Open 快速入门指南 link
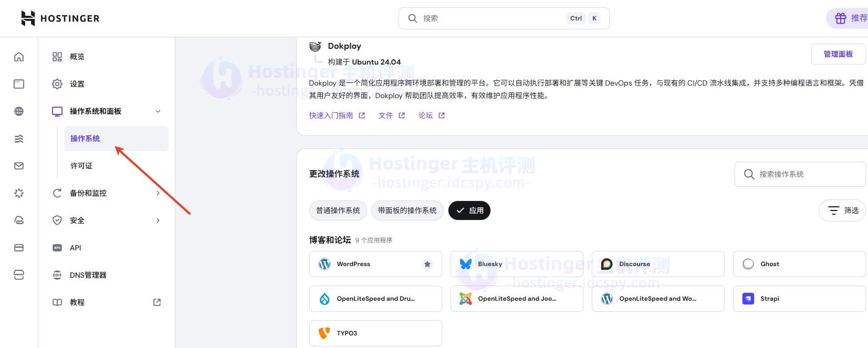The width and height of the screenshot is (868, 348). coord(337,115)
